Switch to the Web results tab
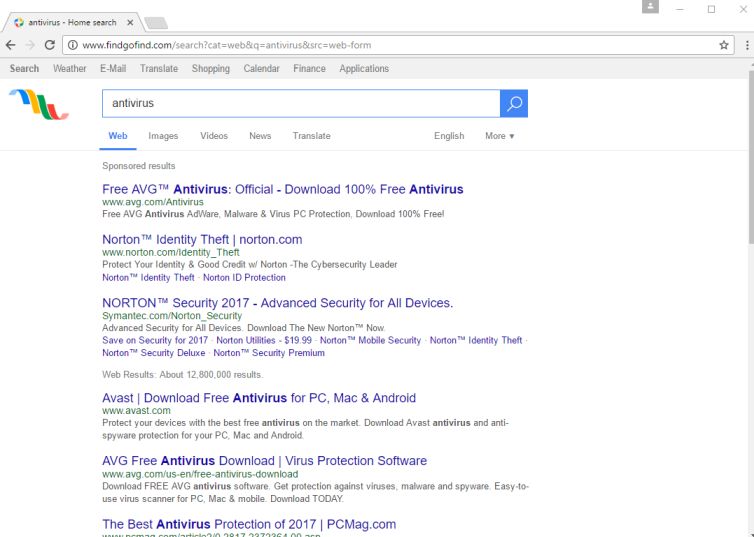 tap(118, 136)
